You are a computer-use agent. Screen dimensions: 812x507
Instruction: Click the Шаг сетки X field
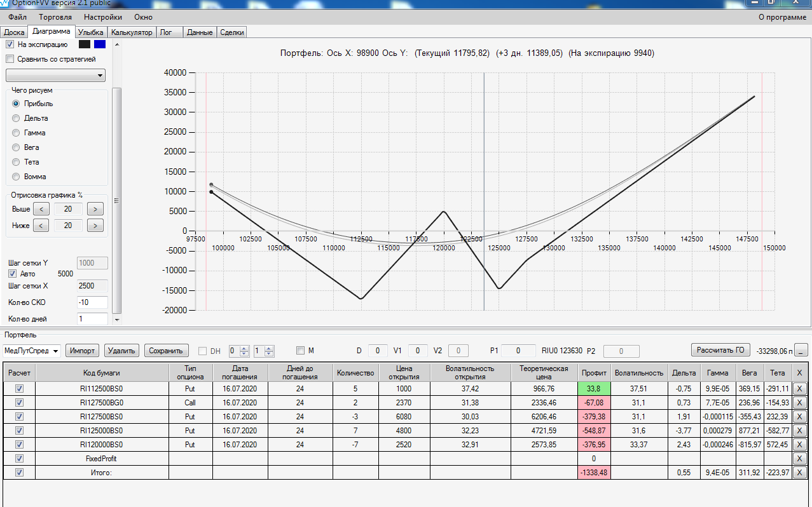click(x=92, y=286)
